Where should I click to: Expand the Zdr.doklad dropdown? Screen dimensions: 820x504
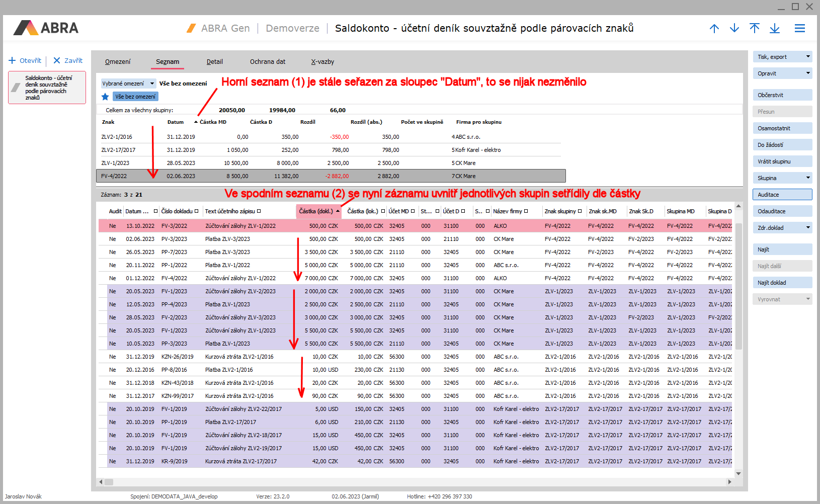tap(808, 228)
